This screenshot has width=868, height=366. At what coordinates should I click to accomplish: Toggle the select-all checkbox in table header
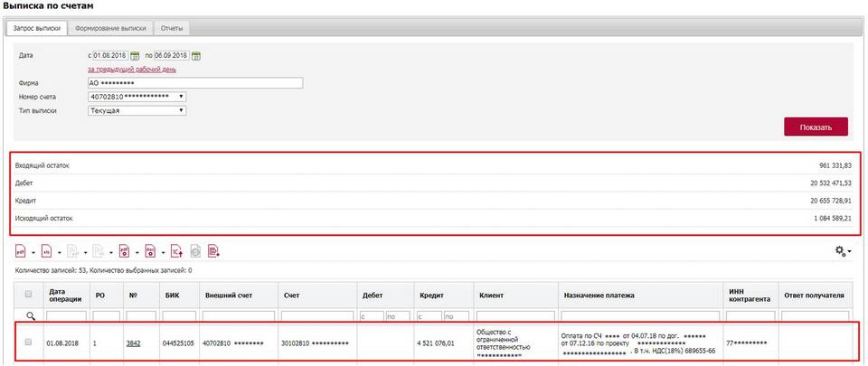pos(29,294)
